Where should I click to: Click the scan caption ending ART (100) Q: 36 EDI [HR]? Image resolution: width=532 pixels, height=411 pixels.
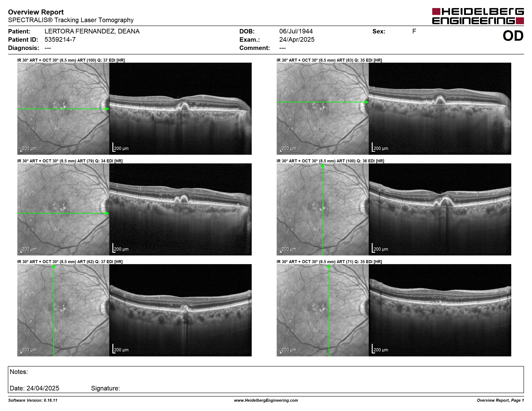tap(330, 161)
